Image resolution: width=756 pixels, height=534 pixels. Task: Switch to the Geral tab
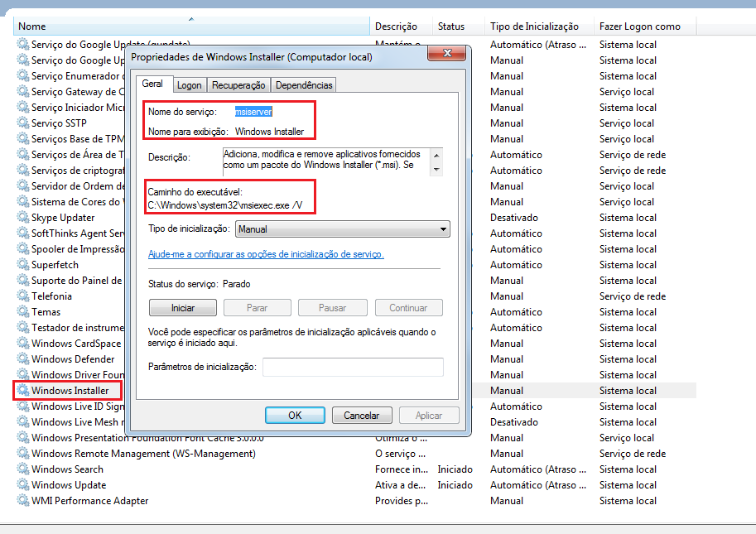152,84
